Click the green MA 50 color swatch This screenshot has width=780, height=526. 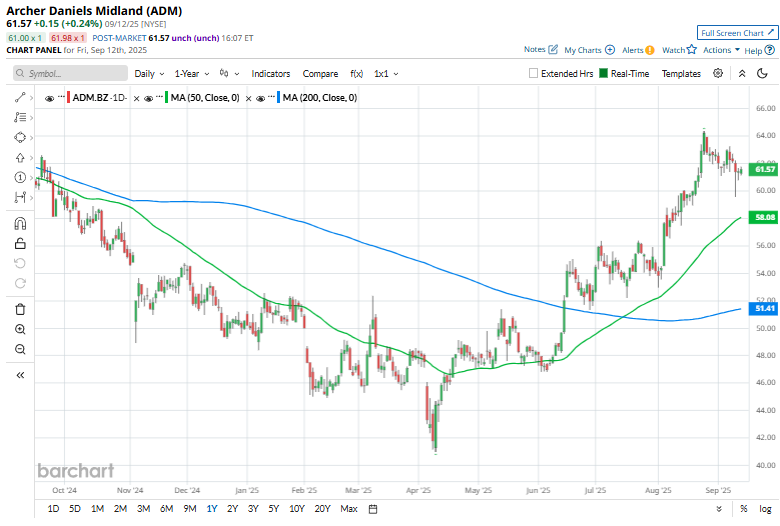pos(167,98)
